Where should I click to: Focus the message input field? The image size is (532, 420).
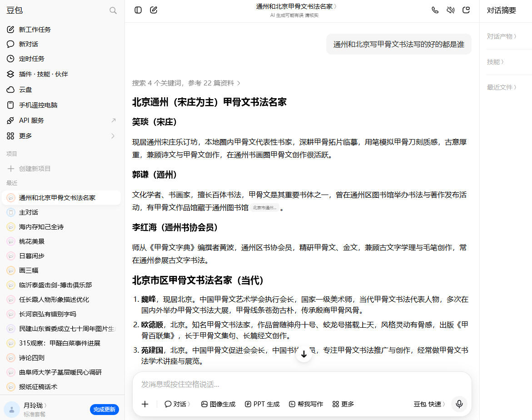click(x=302, y=385)
